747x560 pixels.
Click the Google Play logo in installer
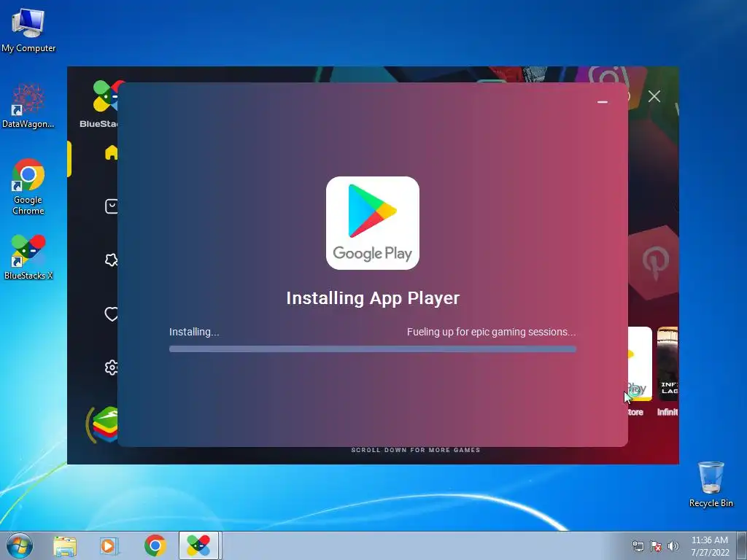click(373, 223)
